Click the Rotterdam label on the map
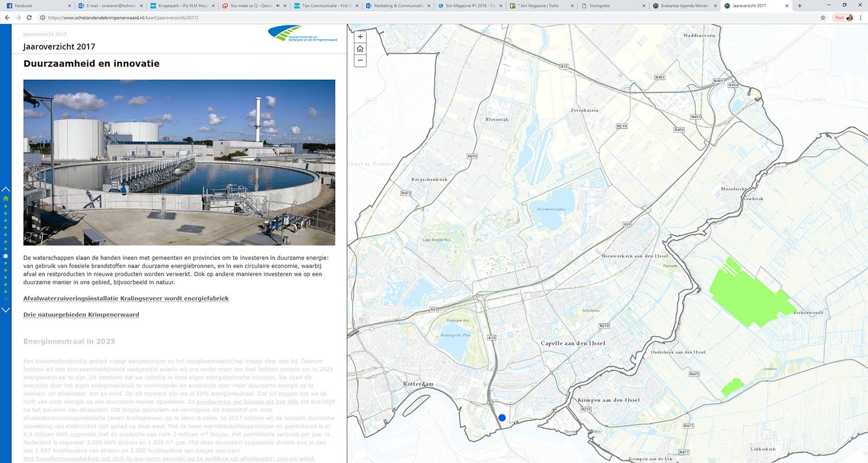This screenshot has height=463, width=868. pyautogui.click(x=418, y=384)
